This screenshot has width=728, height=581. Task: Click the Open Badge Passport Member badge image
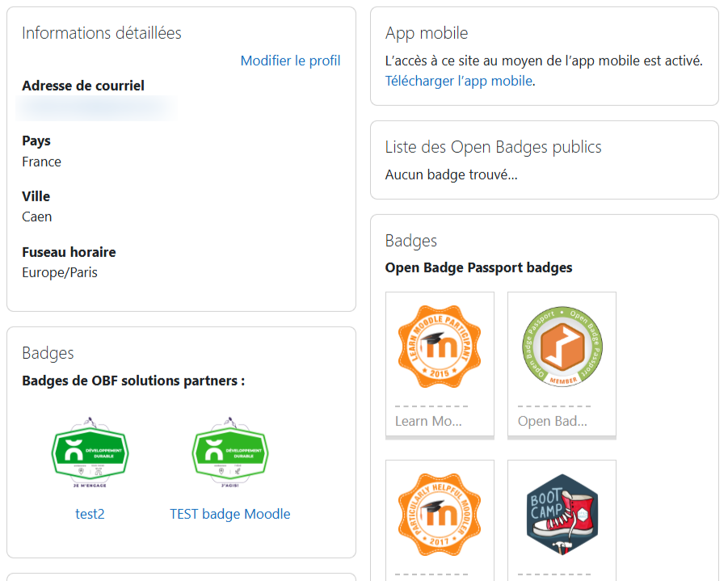[x=562, y=347]
